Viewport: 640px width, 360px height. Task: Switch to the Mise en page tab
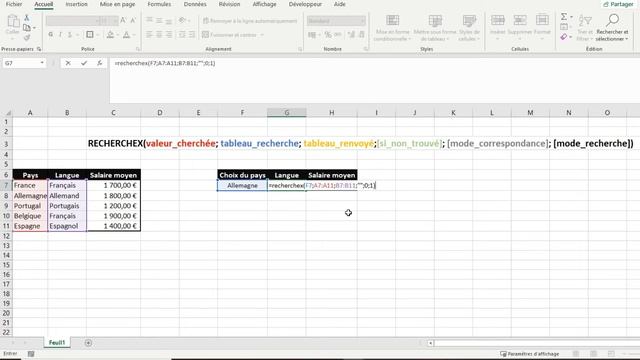point(118,4)
